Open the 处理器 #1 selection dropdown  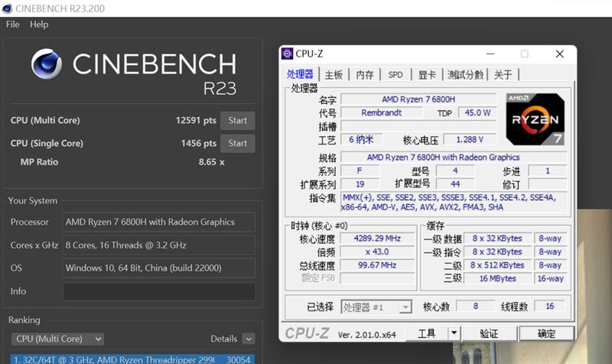pyautogui.click(x=376, y=307)
